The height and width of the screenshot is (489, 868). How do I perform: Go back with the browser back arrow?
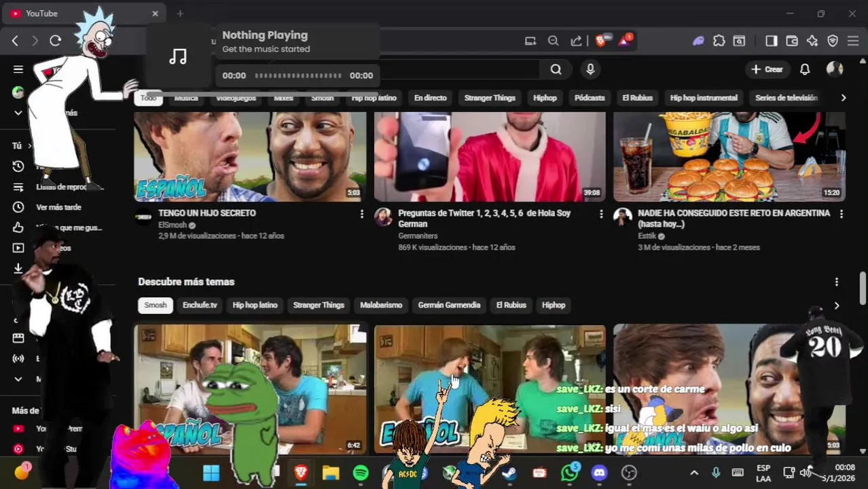15,41
